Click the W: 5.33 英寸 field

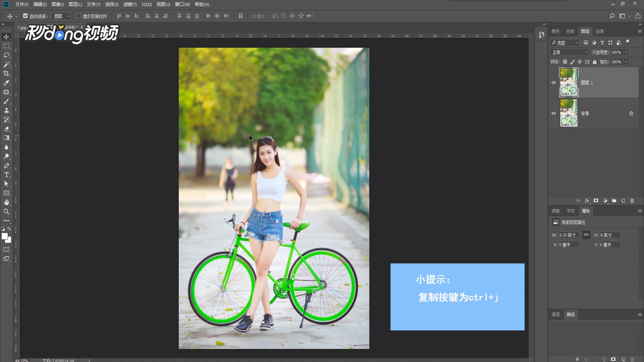569,235
